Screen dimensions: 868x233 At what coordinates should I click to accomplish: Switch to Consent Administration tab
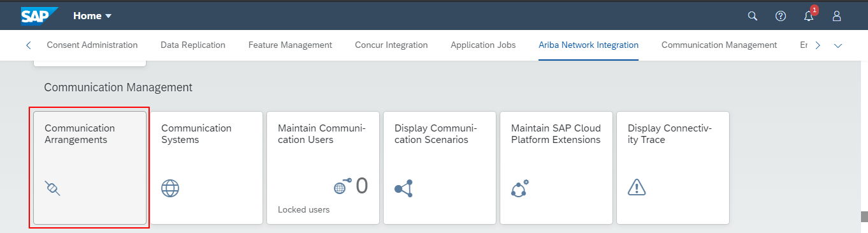point(92,45)
